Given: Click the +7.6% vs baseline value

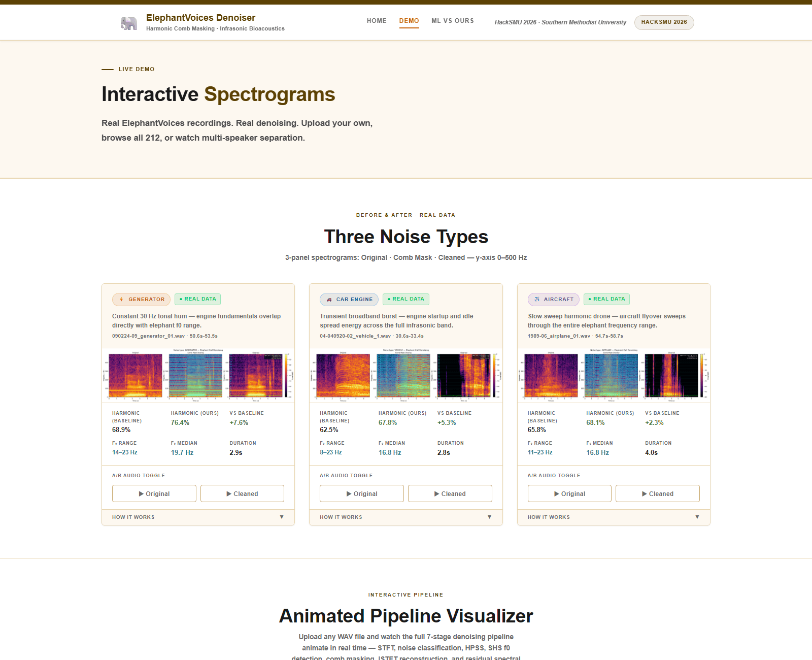Looking at the screenshot, I should [x=239, y=422].
